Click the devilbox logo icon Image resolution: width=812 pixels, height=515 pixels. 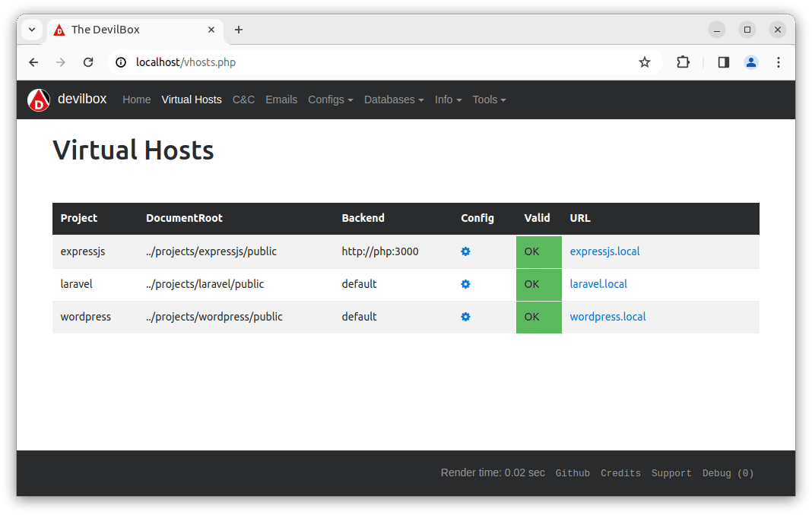(x=39, y=100)
